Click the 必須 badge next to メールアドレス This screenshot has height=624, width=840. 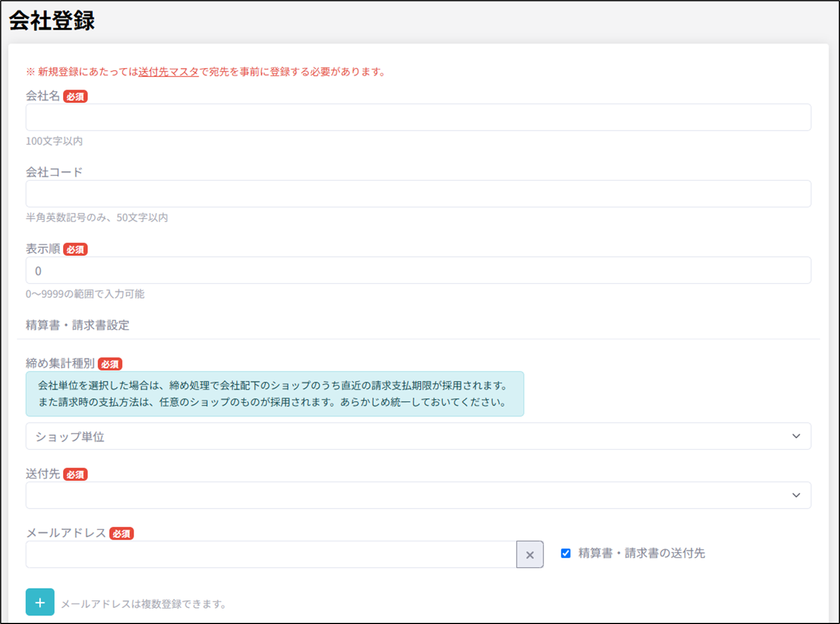[x=122, y=534]
